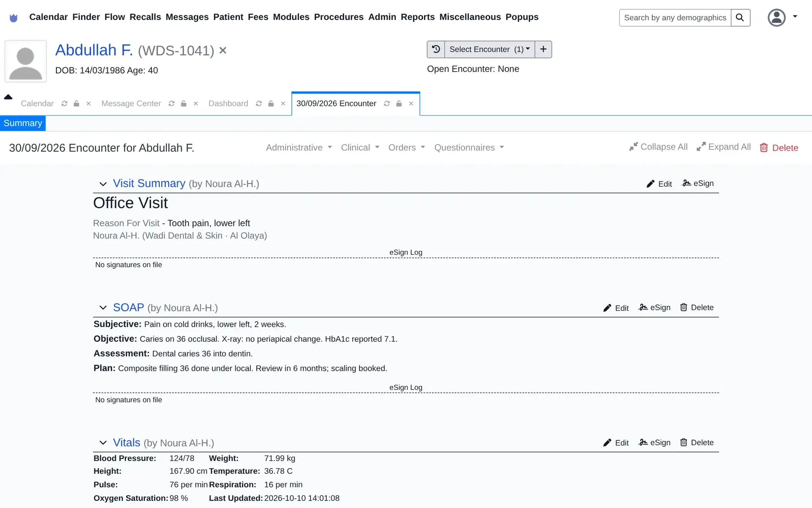The height and width of the screenshot is (508, 812).
Task: Close the Dashboard tab
Action: (x=283, y=104)
